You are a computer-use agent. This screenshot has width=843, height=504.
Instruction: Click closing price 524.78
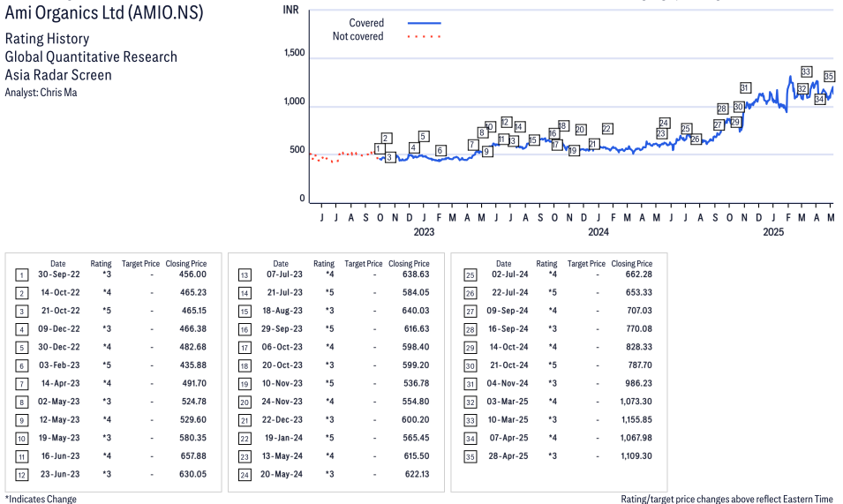pyautogui.click(x=193, y=402)
